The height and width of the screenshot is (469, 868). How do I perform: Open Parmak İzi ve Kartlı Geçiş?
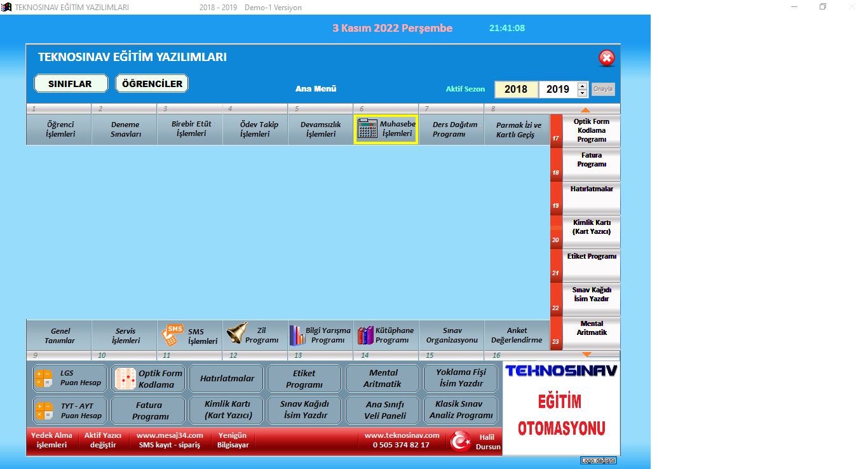point(519,129)
